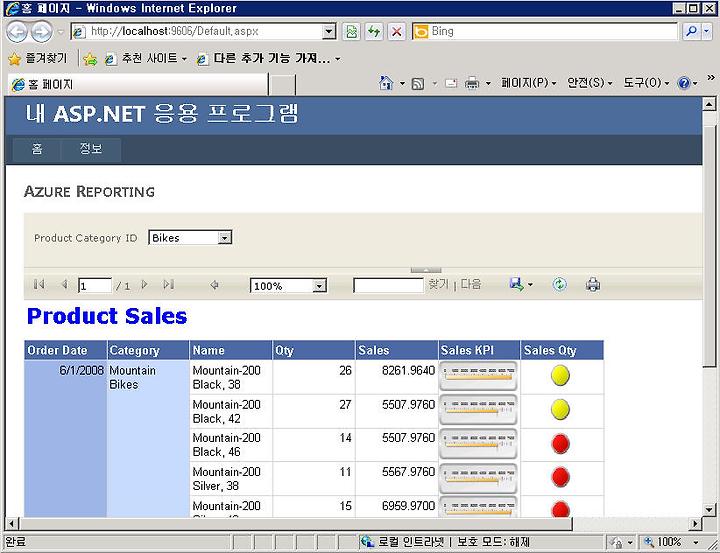Open the address bar URL history dropdown

(x=329, y=32)
